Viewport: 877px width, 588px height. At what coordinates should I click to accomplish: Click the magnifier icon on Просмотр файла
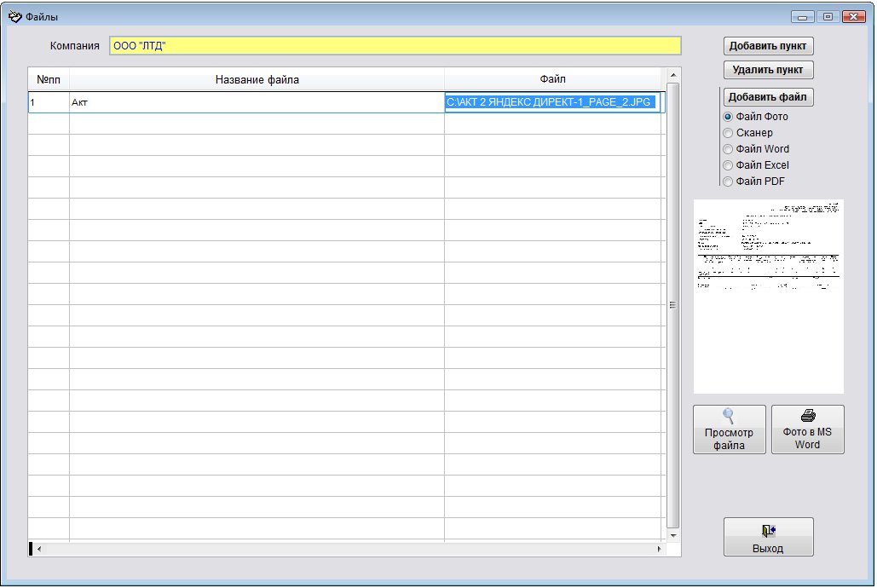[x=728, y=416]
